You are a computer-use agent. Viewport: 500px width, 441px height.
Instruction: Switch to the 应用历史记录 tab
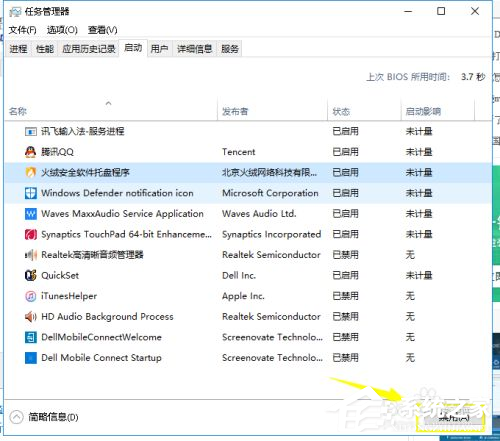coord(89,49)
